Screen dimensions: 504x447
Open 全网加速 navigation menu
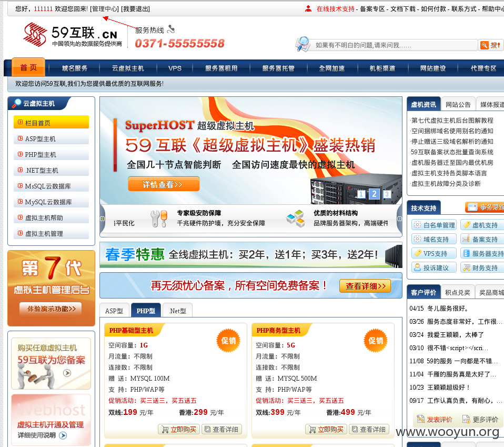(x=332, y=68)
